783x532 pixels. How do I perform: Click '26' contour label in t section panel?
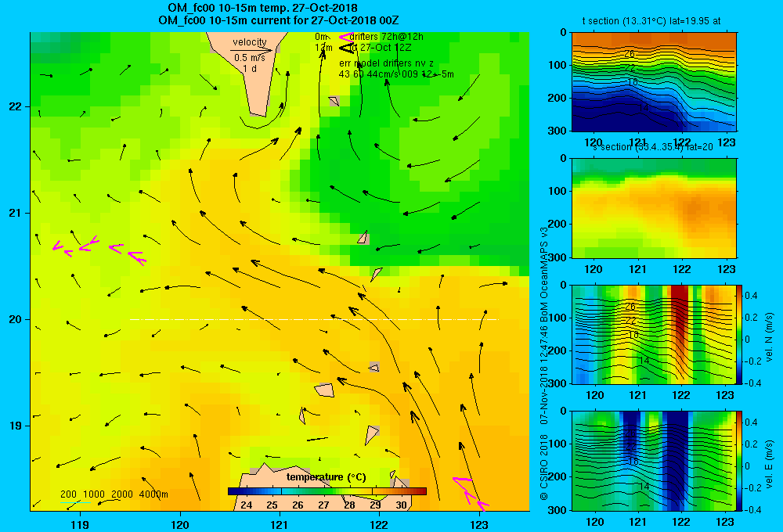pyautogui.click(x=630, y=54)
